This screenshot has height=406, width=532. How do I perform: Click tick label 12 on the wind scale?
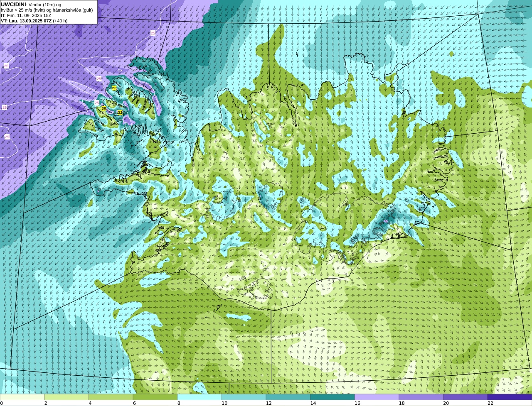tap(268, 403)
